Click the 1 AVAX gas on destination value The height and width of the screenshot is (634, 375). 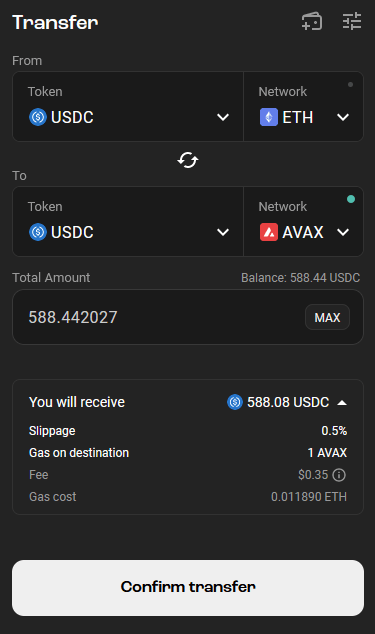click(327, 453)
